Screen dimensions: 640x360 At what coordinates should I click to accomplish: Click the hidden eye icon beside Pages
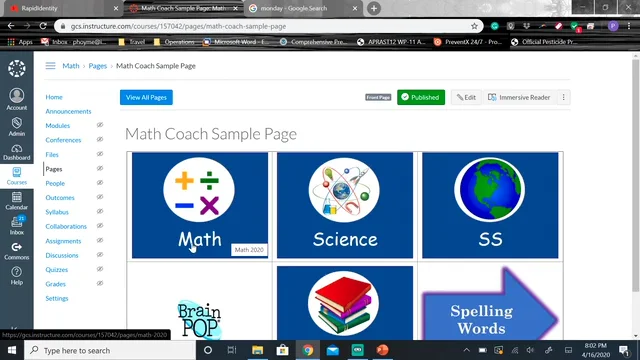[x=100, y=168]
